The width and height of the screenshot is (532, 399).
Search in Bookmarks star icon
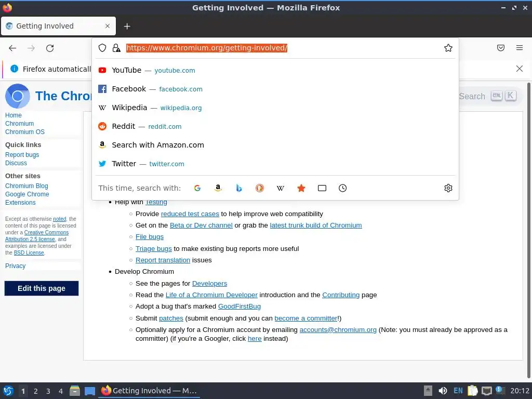301,188
